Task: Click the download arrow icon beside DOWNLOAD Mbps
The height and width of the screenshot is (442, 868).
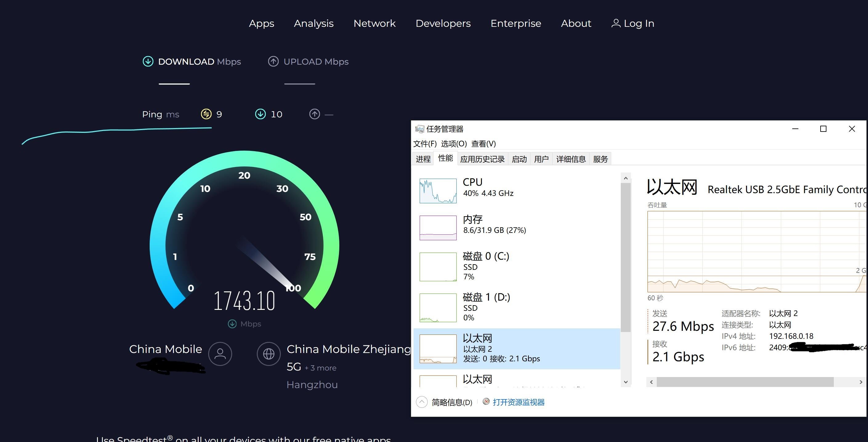Action: coord(148,61)
